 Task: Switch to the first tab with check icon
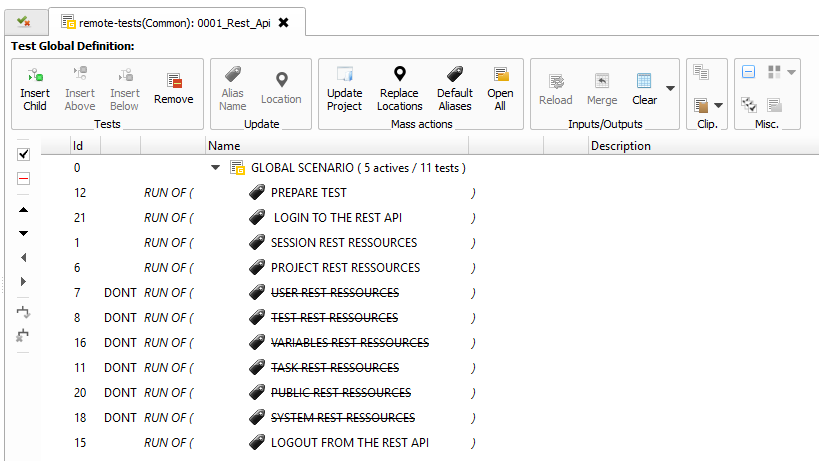(24, 22)
